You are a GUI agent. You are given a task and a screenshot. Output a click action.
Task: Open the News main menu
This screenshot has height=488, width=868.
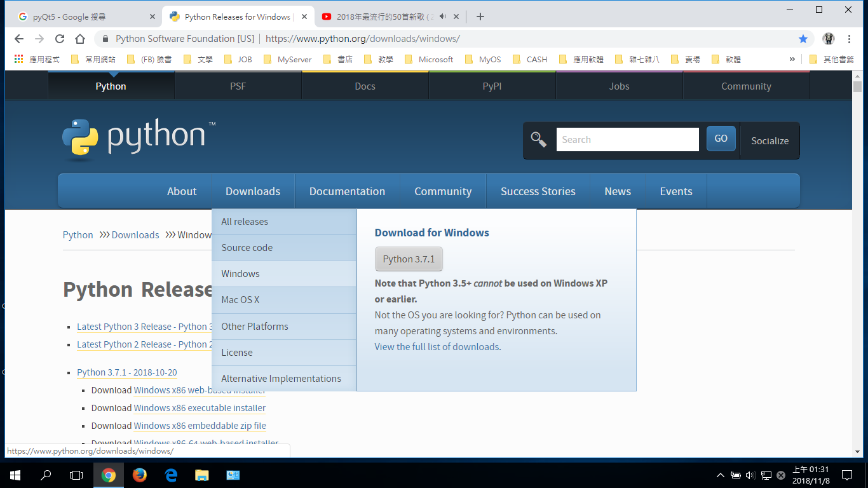(618, 191)
